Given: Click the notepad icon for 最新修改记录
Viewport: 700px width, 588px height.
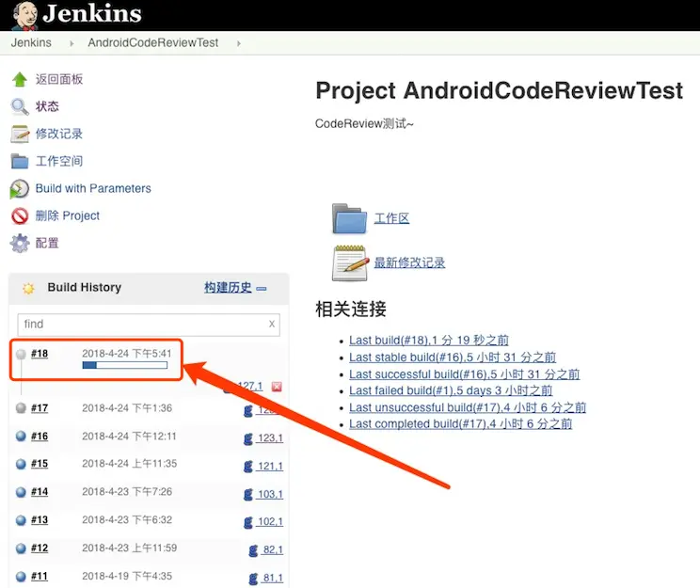Looking at the screenshot, I should tap(350, 263).
